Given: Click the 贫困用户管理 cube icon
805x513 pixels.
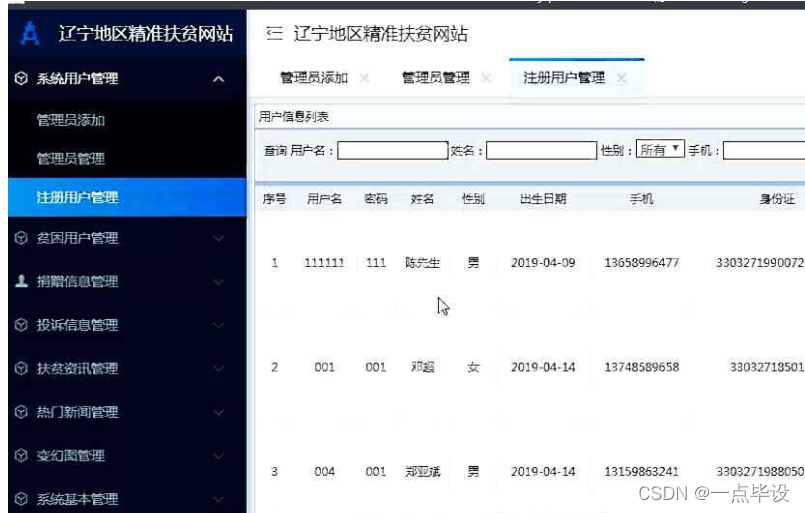Looking at the screenshot, I should point(21,238).
